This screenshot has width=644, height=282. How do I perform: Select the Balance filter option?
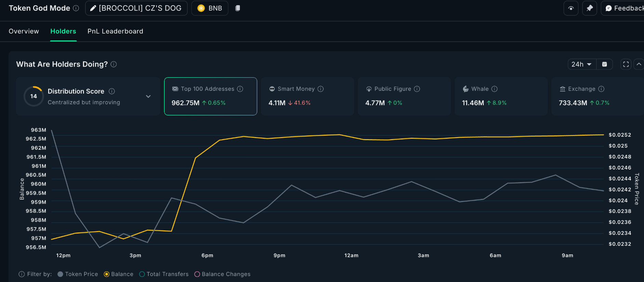point(107,274)
